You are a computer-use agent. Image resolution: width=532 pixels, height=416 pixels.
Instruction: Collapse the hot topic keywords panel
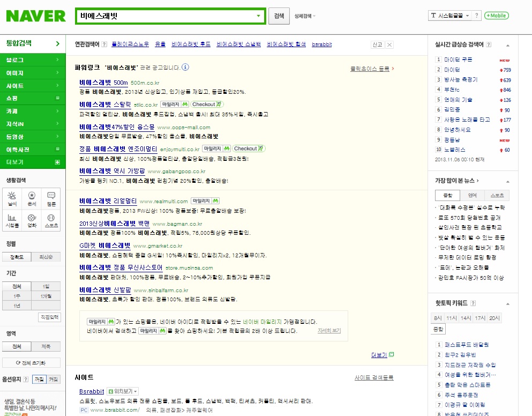[508, 304]
